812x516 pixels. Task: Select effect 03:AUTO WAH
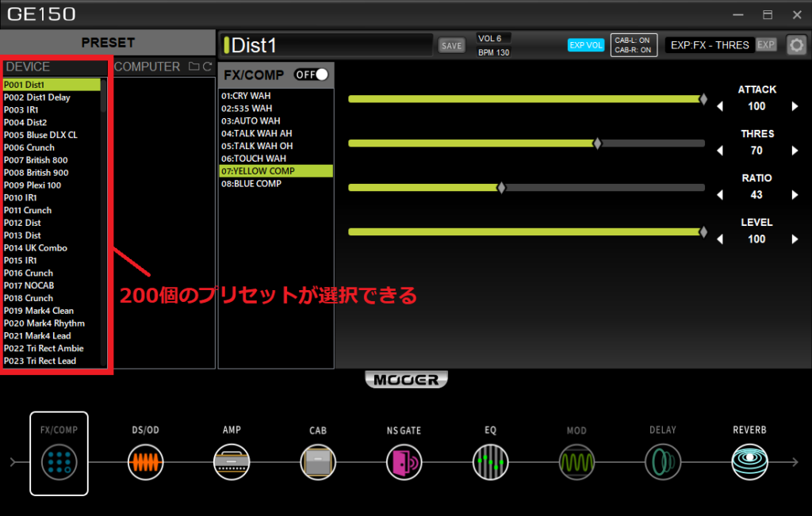pyautogui.click(x=276, y=120)
